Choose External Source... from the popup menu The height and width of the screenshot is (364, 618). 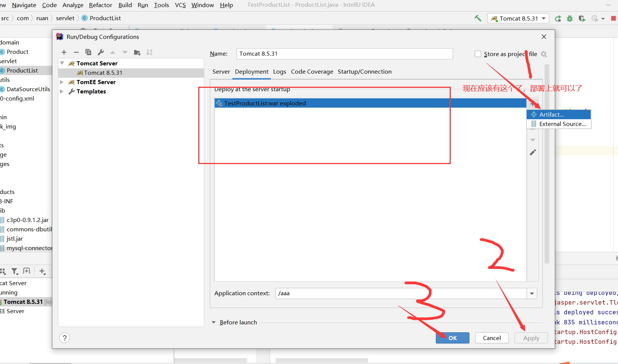559,124
